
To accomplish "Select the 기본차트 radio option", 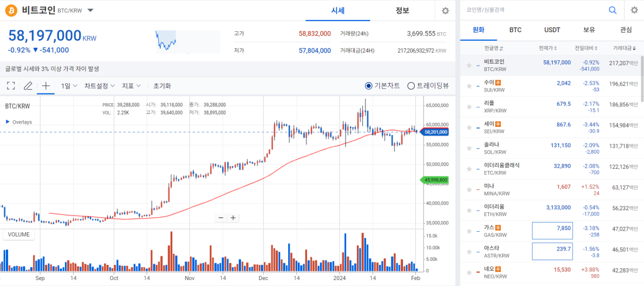I will [368, 85].
